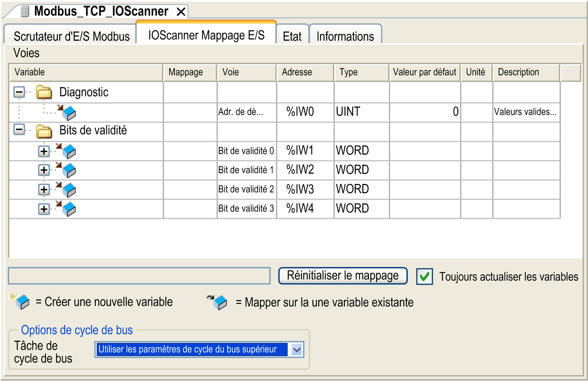
Task: Collapse the Bits de validité folder node
Action: tap(19, 130)
